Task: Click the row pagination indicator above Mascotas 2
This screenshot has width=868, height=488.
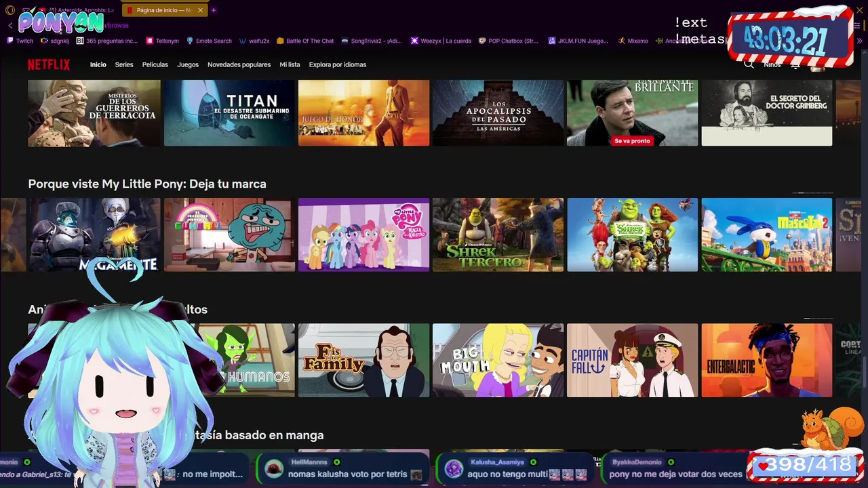Action: click(x=812, y=192)
